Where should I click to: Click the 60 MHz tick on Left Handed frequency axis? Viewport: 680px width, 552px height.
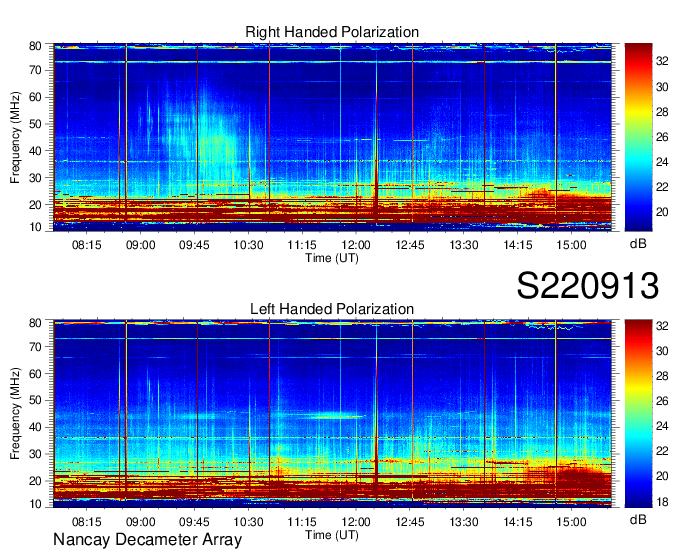pyautogui.click(x=36, y=373)
